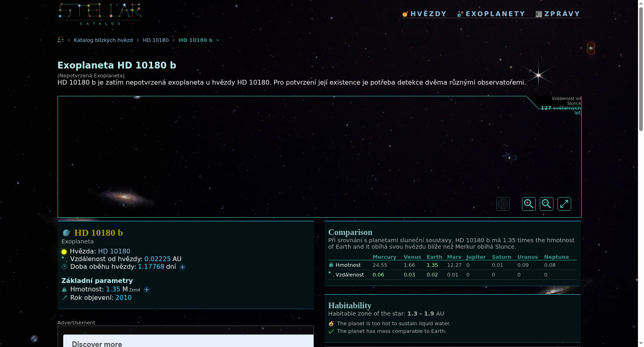This screenshot has height=347, width=644.
Task: Select the Uranus column header
Action: tap(528, 257)
